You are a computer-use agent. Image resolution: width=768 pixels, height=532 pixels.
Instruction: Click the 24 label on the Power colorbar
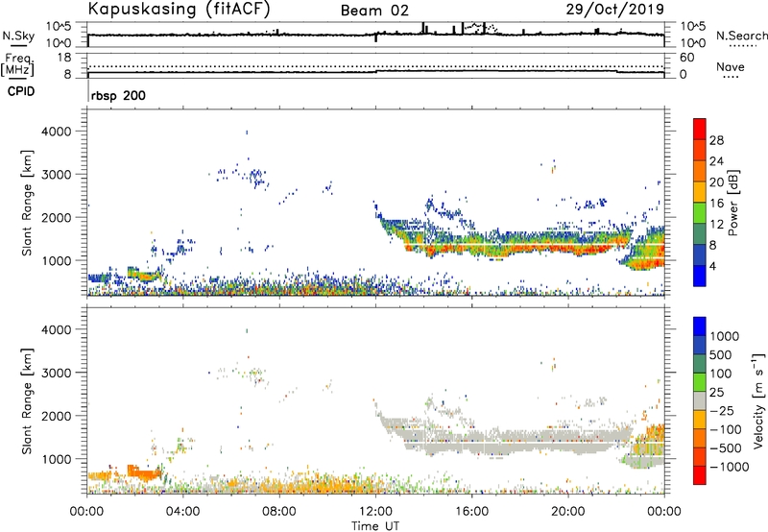pyautogui.click(x=716, y=161)
